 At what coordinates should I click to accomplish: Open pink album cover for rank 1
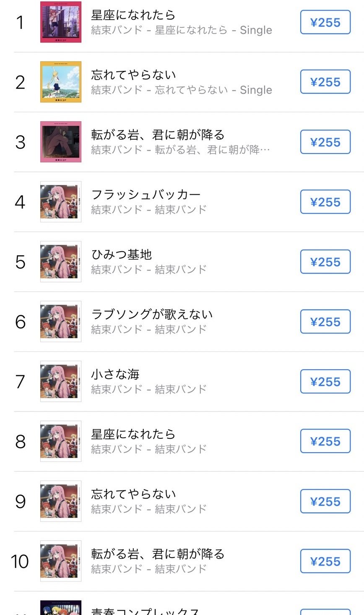[61, 22]
